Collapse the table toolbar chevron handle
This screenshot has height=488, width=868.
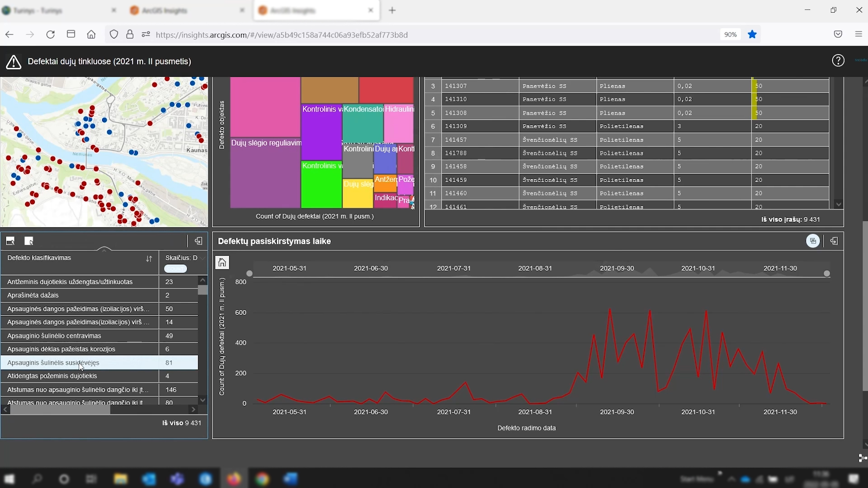coord(104,249)
